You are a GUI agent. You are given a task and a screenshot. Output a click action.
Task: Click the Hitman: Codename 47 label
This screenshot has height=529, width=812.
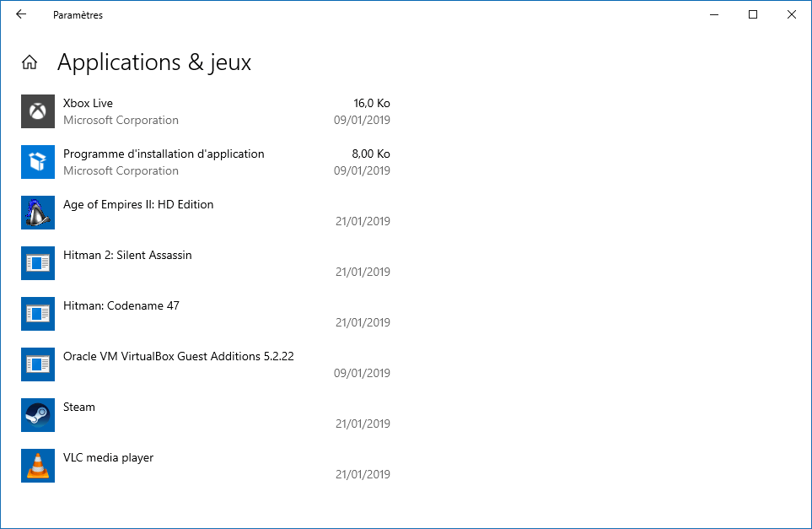[121, 305]
